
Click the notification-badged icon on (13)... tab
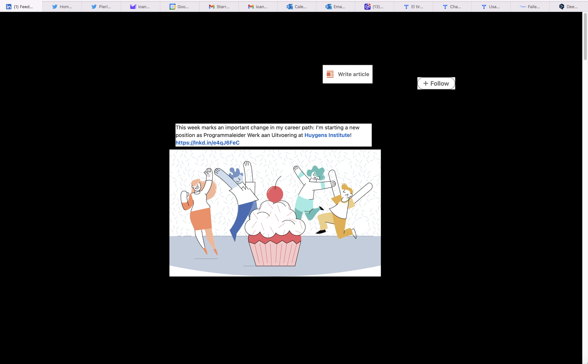click(x=367, y=7)
